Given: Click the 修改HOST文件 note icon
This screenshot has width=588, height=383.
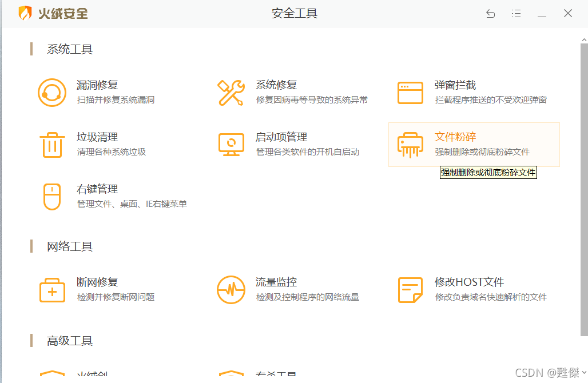Looking at the screenshot, I should [410, 290].
